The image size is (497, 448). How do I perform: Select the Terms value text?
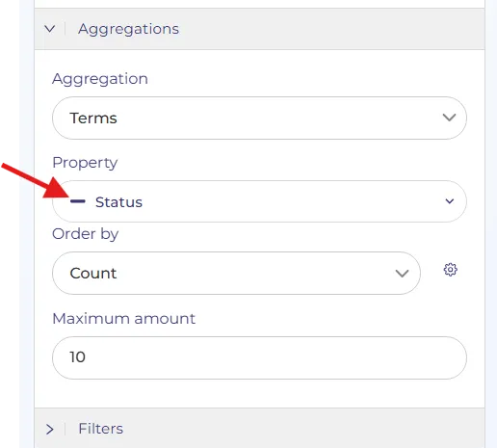click(93, 118)
